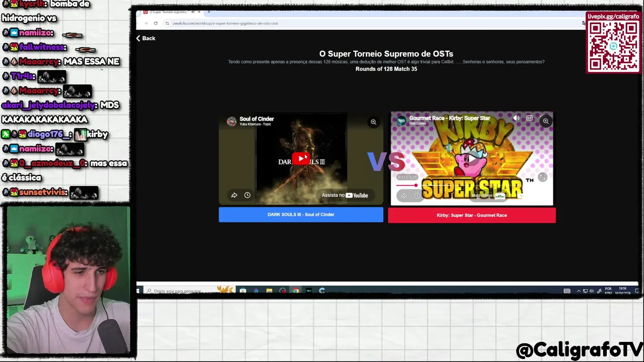Image resolution: width=644 pixels, height=362 pixels.
Task: Close the O Super Torneio Supremo tab
Action: [x=199, y=12]
